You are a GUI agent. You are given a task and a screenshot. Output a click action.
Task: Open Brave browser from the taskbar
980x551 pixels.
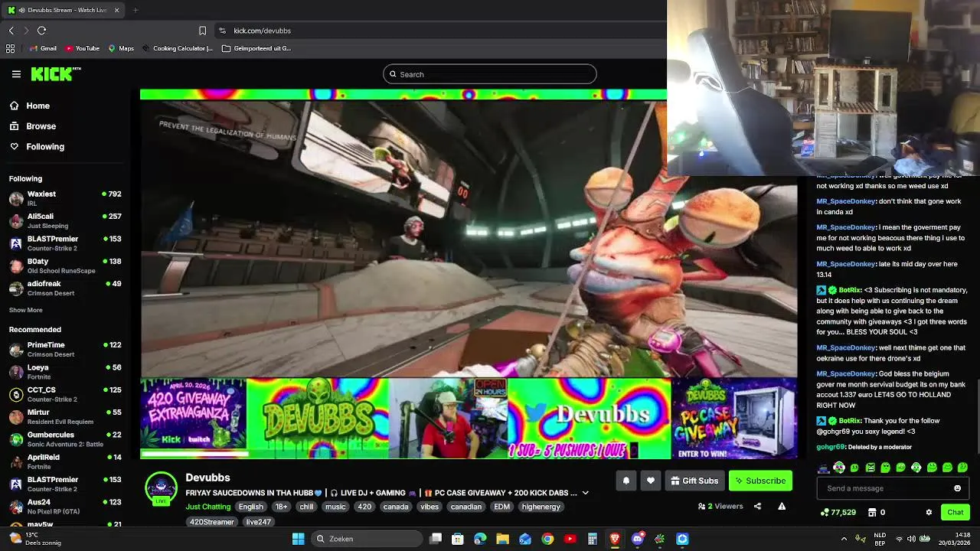(x=615, y=539)
